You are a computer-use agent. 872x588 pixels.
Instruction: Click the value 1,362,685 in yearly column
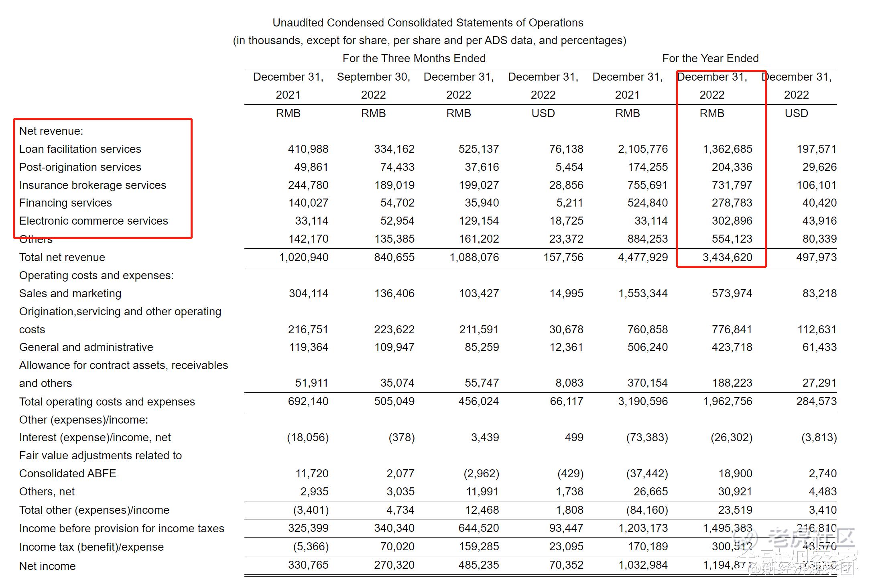point(727,149)
